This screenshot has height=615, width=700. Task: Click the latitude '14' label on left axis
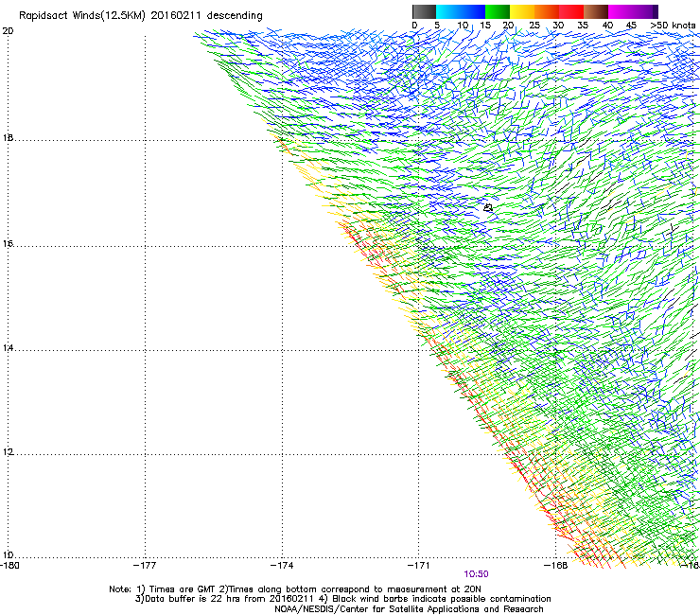8,348
